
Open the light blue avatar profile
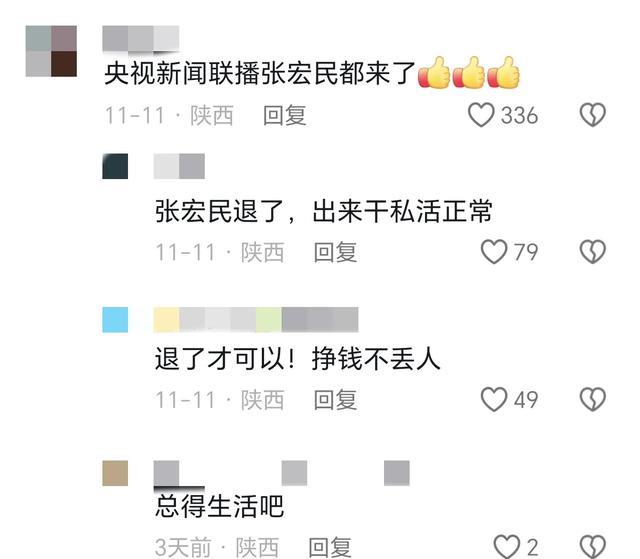(x=115, y=319)
